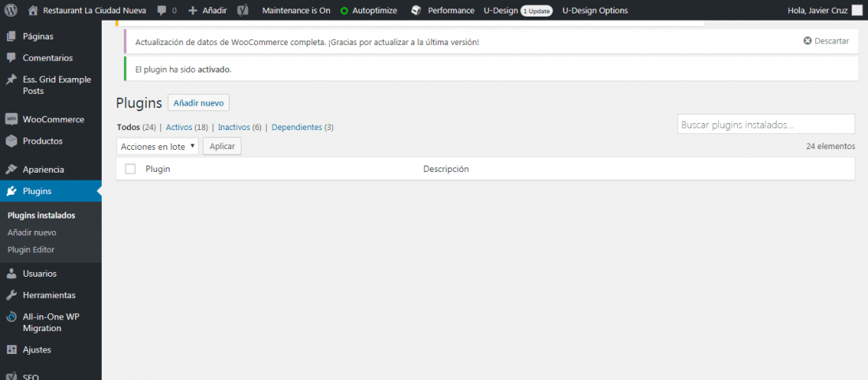This screenshot has height=380, width=868.
Task: Click the WooCommerce sidebar icon
Action: tap(11, 119)
